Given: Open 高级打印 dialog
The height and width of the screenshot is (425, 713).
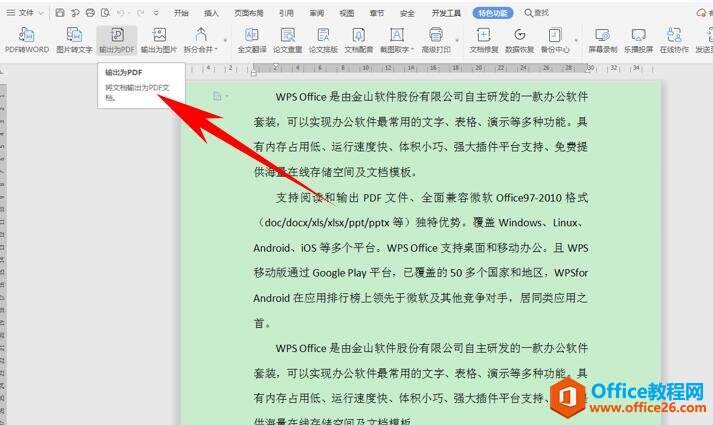Looking at the screenshot, I should pyautogui.click(x=436, y=40).
